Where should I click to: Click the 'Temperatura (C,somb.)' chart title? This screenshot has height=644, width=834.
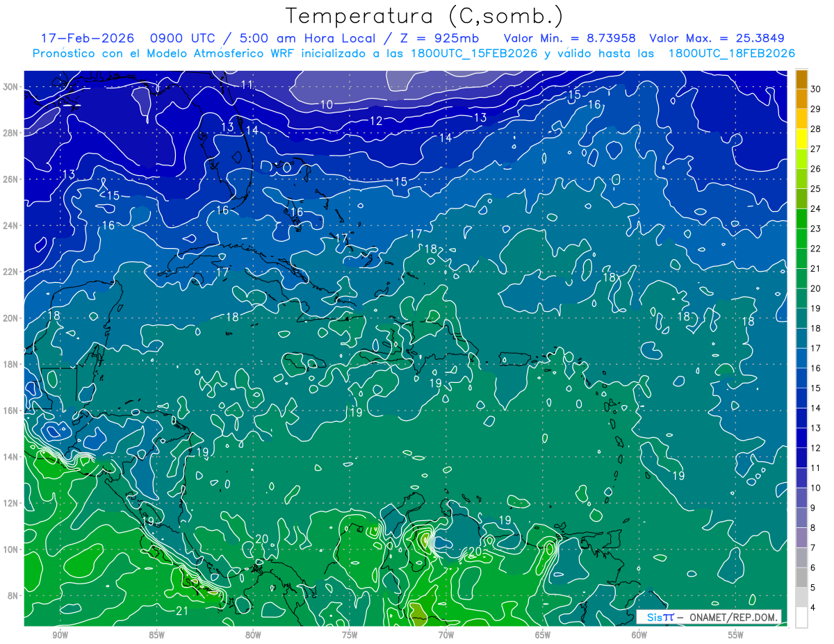425,17
